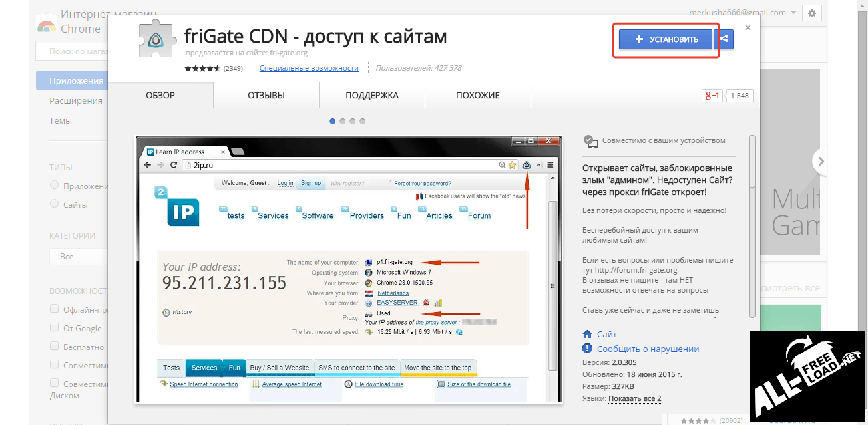Click the Chrome Web Store logo
Viewport: 868px width, 425px height.
pyautogui.click(x=47, y=27)
